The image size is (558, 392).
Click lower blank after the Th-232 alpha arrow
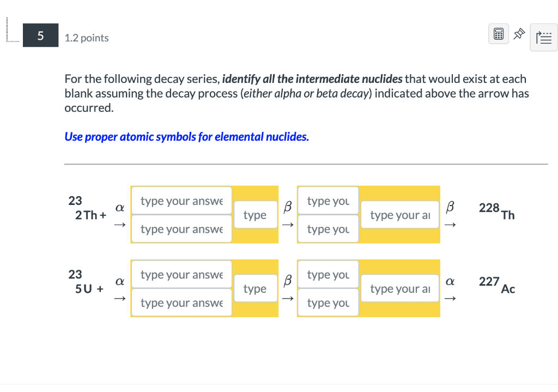[181, 230]
